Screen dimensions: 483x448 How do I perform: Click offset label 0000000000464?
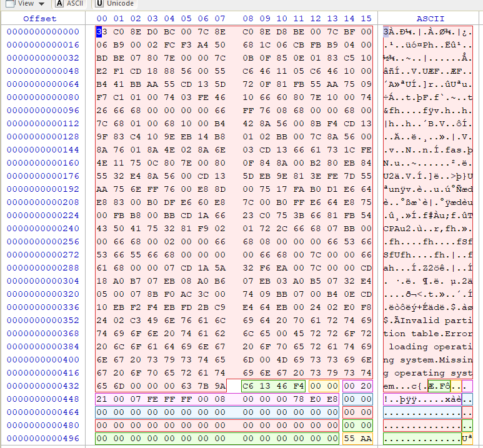(x=43, y=412)
